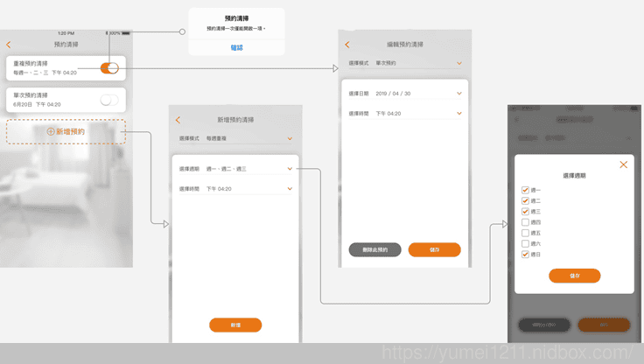Click 預約清掃一次僅能開啟一項 popup message text
The width and height of the screenshot is (644, 364).
[x=236, y=29]
